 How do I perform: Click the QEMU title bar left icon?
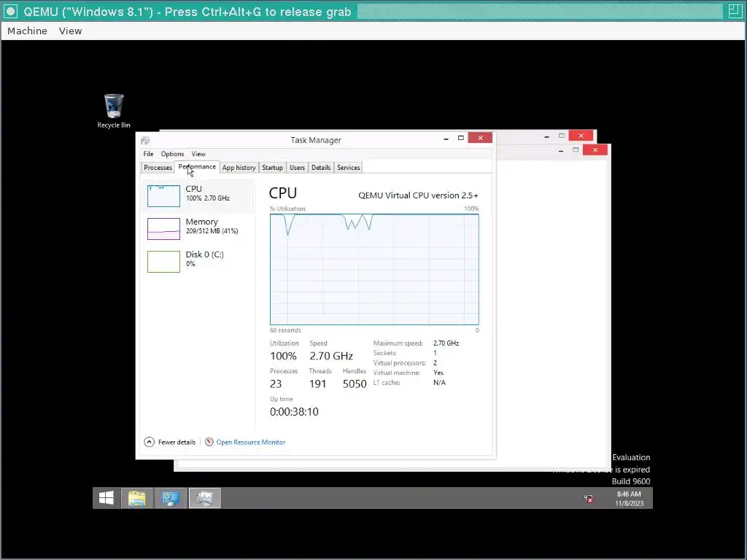coord(10,12)
